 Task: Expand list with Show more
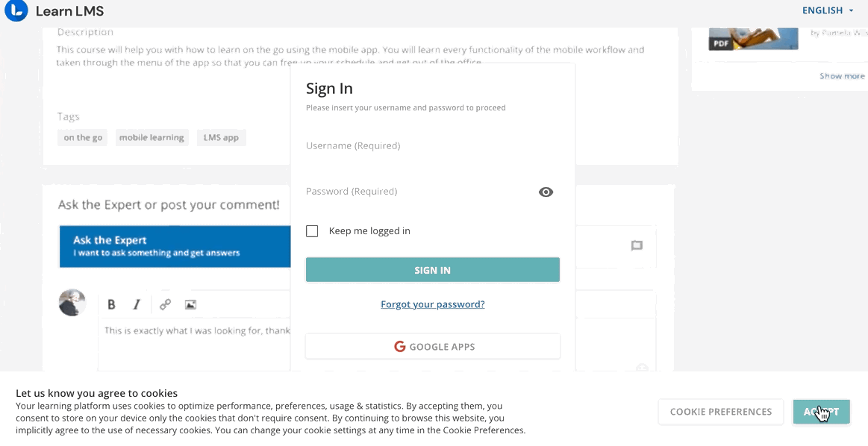[x=842, y=76]
